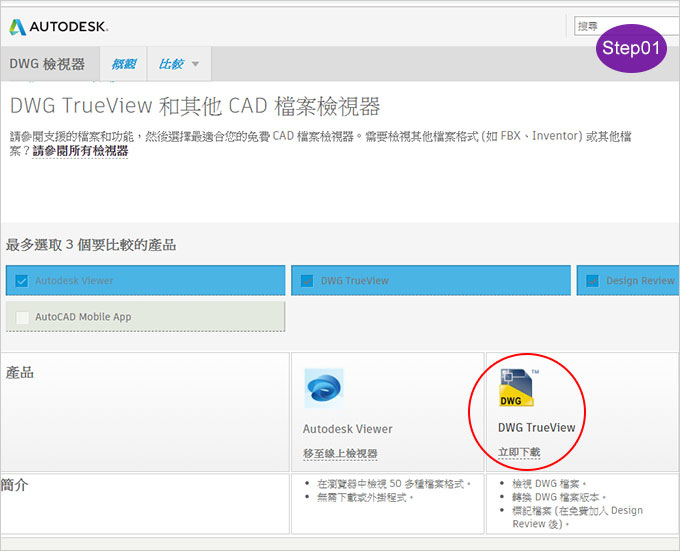This screenshot has height=551, width=680.
Task: Uncheck the DWG TrueView checkbox
Action: click(307, 281)
